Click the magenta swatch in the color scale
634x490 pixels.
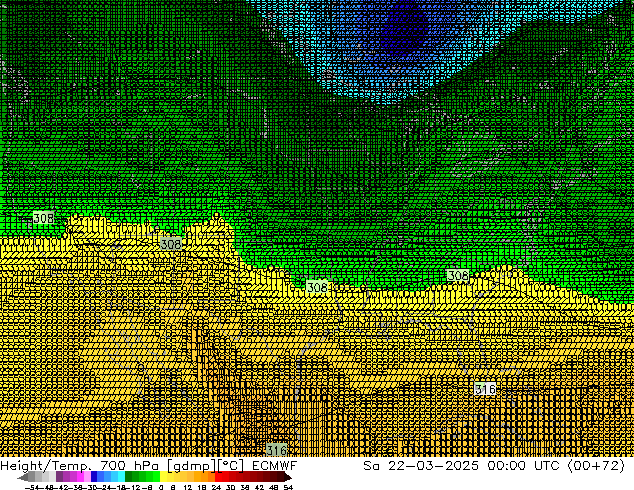(x=80, y=476)
